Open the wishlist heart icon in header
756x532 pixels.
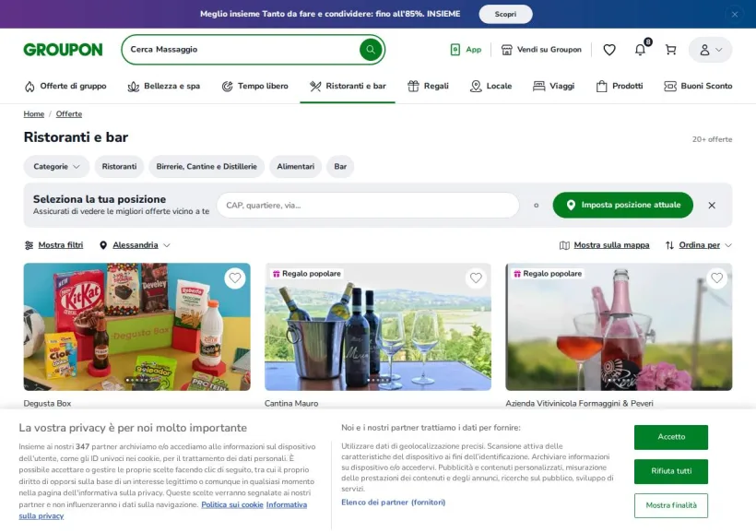[x=609, y=50]
